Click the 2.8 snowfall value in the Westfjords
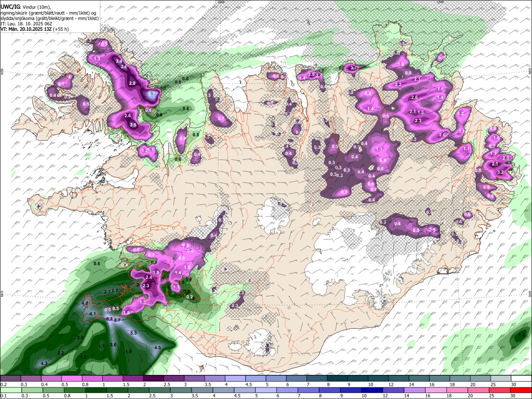Image resolution: width=532 pixels, height=399 pixels. pyautogui.click(x=132, y=83)
